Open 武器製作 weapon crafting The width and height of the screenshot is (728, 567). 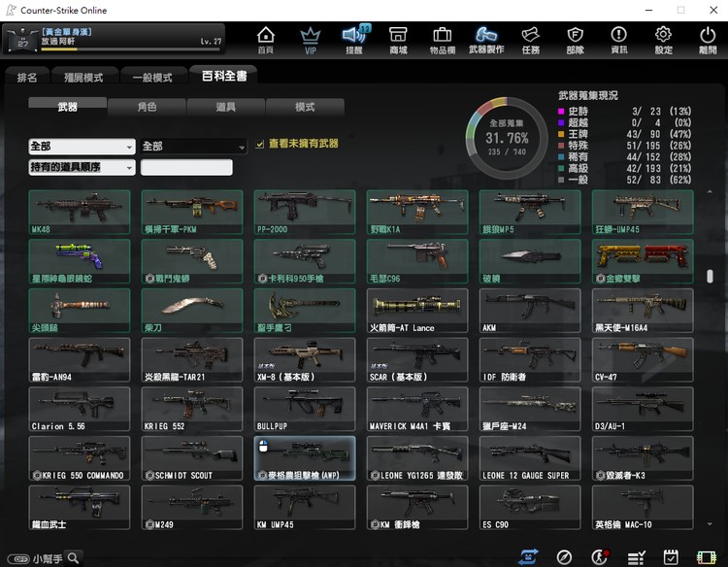pos(486,39)
